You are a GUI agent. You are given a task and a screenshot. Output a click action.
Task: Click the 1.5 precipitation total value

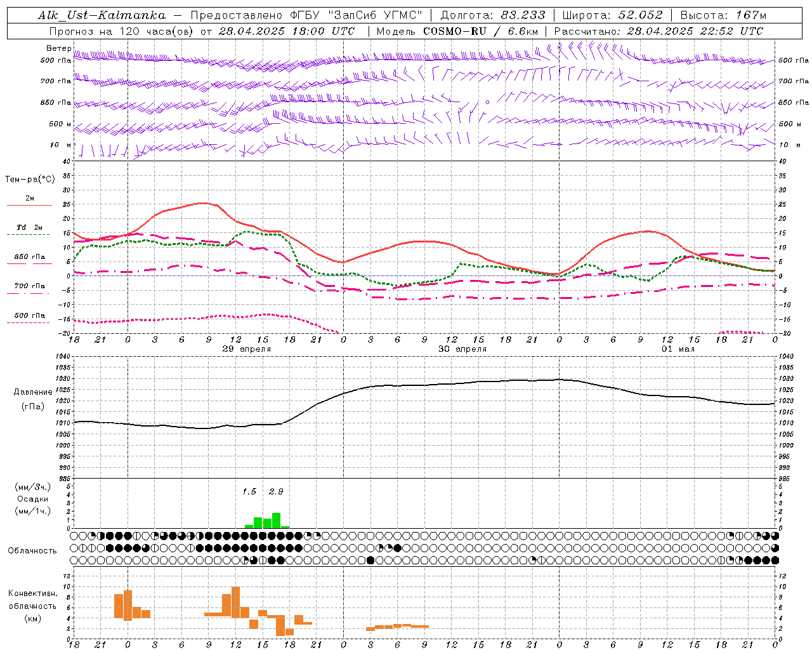pos(249,491)
